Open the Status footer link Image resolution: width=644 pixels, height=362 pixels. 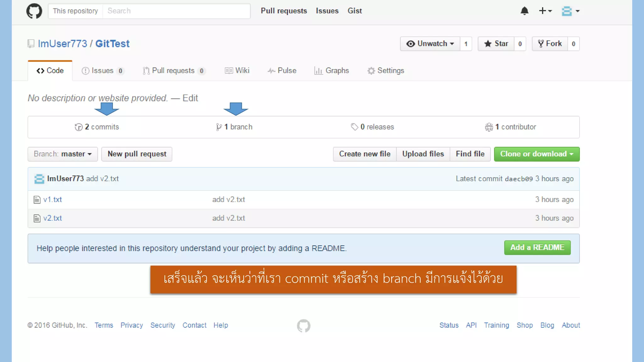coord(449,325)
